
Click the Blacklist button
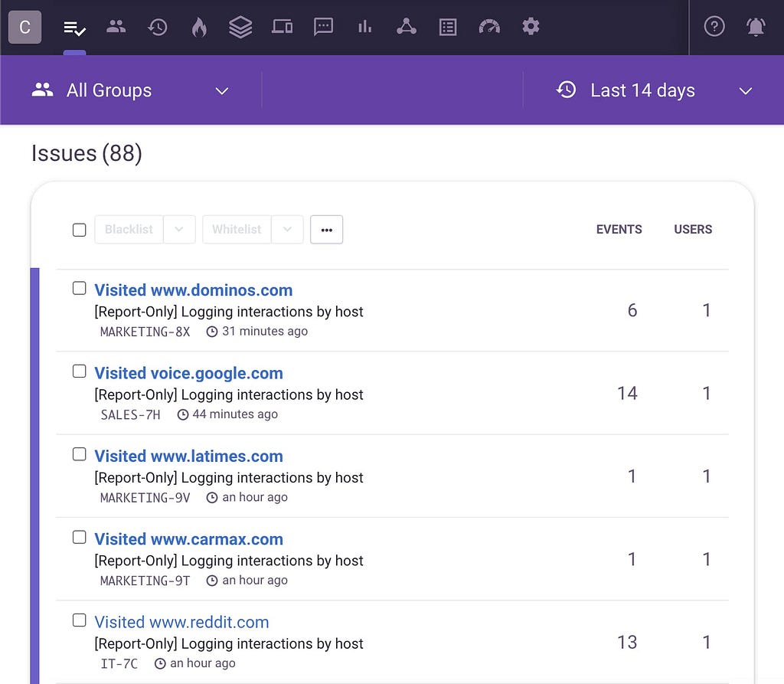point(129,230)
